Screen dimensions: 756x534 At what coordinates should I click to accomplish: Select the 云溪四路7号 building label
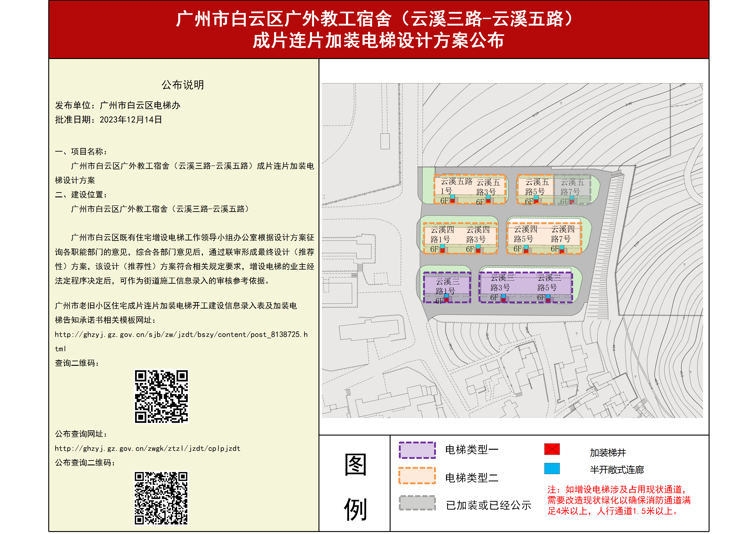pyautogui.click(x=562, y=234)
